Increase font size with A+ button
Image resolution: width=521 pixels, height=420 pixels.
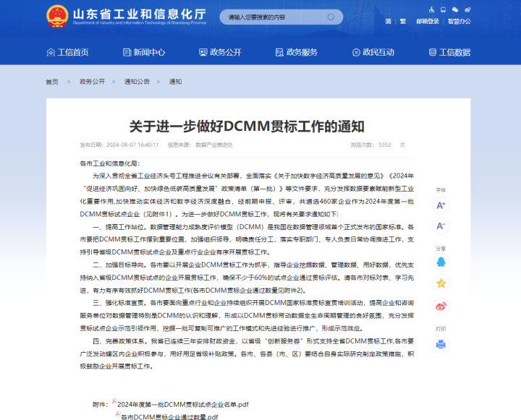441,205
